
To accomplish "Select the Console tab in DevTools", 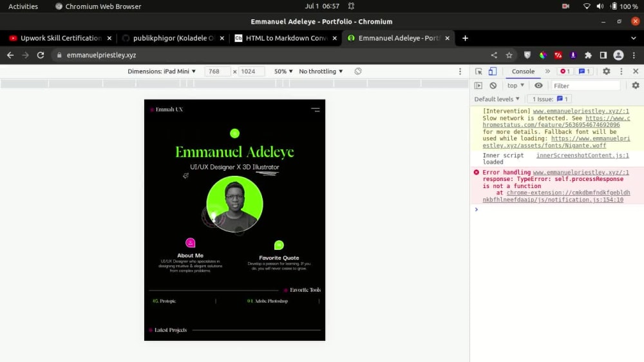I will [x=523, y=71].
